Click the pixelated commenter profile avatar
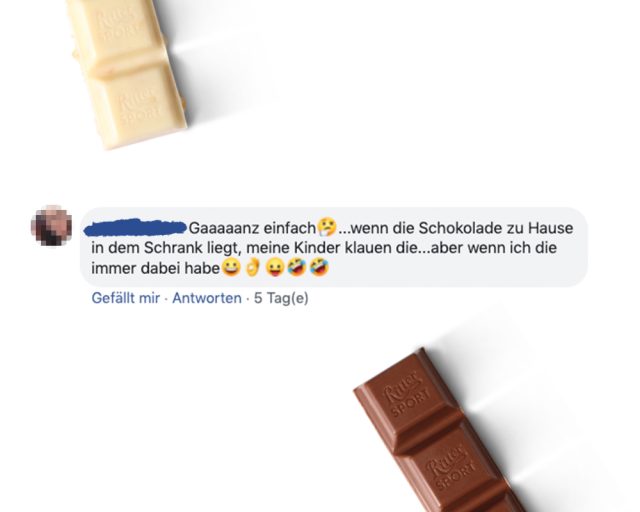640x512 pixels. coord(52,226)
